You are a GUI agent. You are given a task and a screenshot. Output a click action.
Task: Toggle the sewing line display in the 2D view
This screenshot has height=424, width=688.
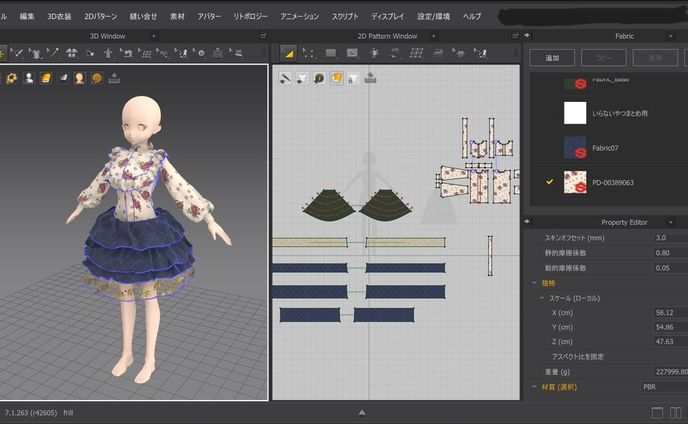(x=285, y=78)
